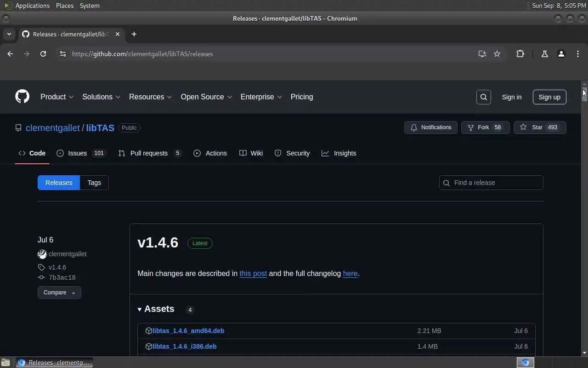Screen dimensions: 588x368
Task: Click the browser back arrow
Action: (x=10, y=54)
